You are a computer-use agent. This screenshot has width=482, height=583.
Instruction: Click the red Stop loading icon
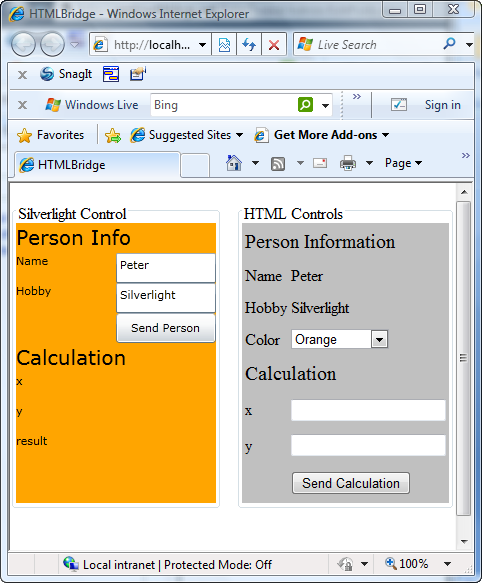(274, 45)
